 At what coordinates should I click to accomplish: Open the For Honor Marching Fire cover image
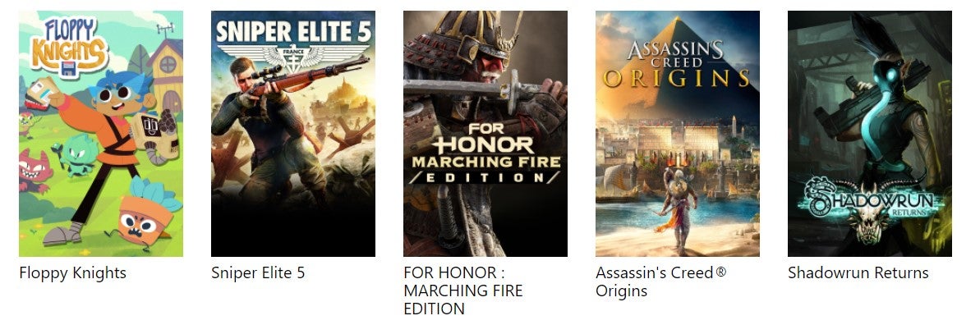[x=485, y=134]
